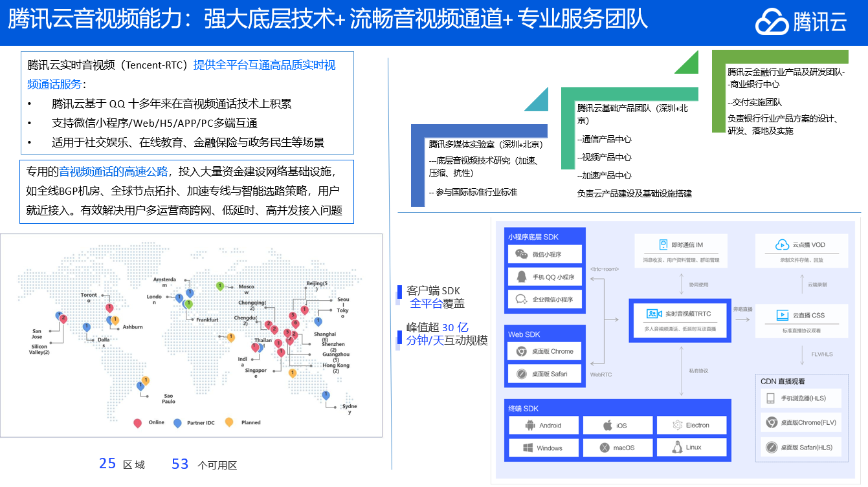This screenshot has width=868, height=487.
Task: Click the QQ penguin icon beside 手机 QQ 小程序
Action: coord(521,277)
